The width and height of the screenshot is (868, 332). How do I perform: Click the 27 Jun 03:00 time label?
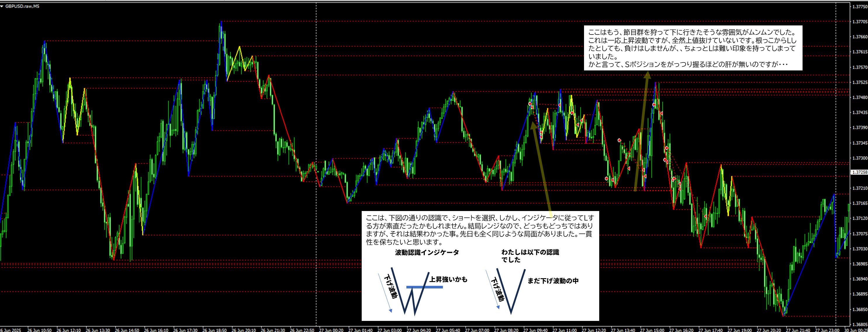coord(389,330)
